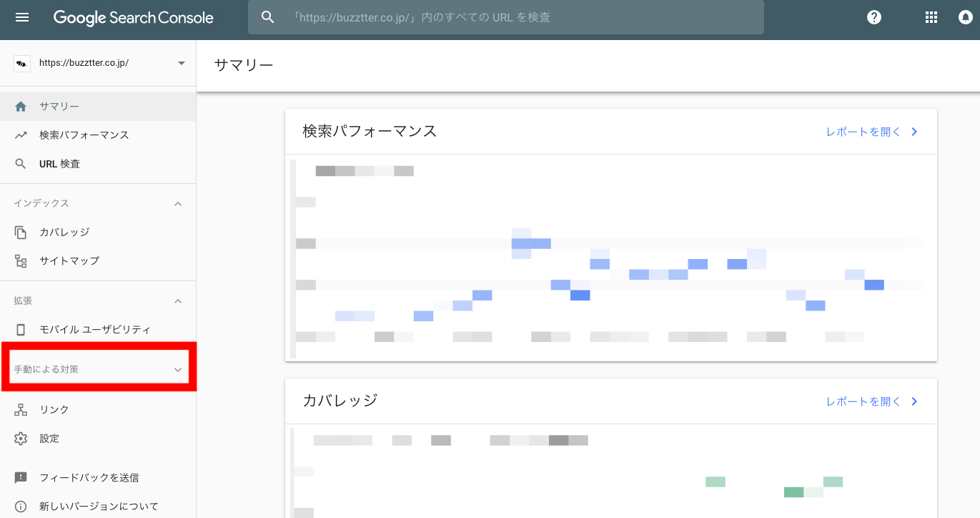Open サイトマップ in the sidebar

pyautogui.click(x=98, y=261)
